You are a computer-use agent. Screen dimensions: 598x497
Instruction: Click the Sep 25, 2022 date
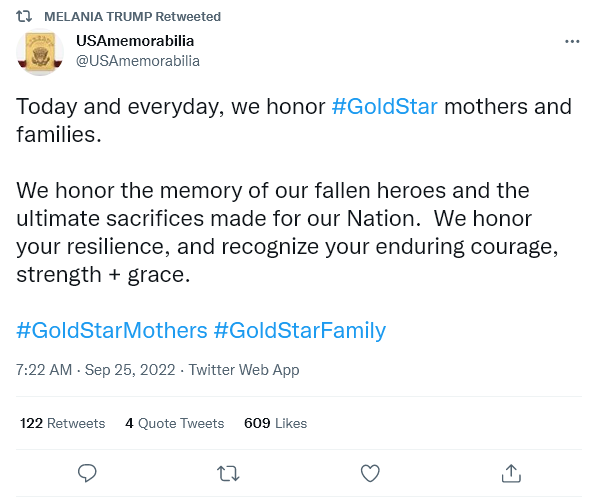point(130,370)
